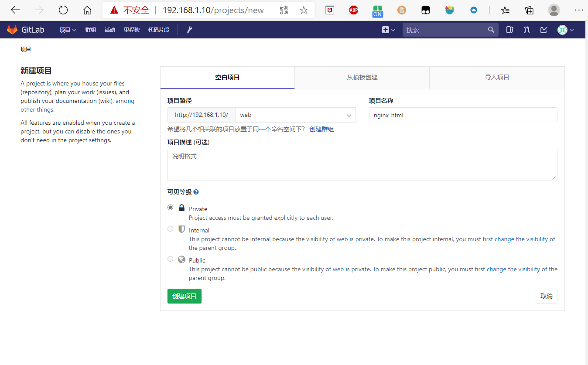The image size is (588, 365).
Task: Click the colorful bowl extension icon
Action: (x=450, y=10)
